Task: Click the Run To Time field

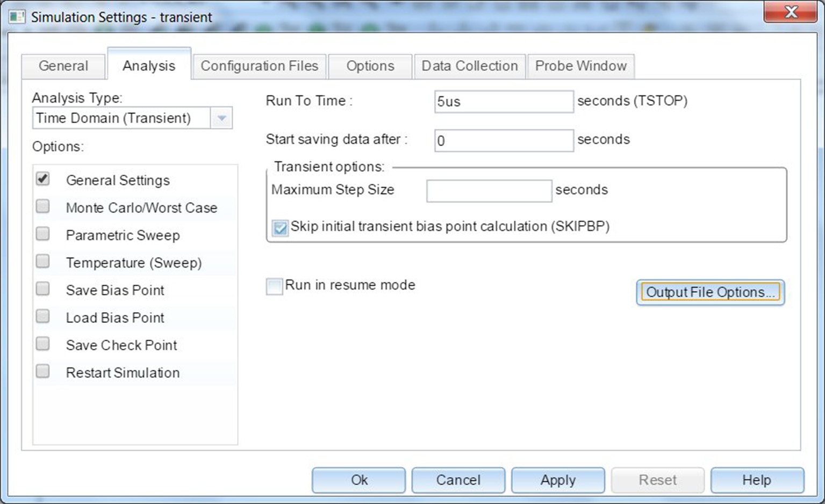Action: pyautogui.click(x=503, y=102)
